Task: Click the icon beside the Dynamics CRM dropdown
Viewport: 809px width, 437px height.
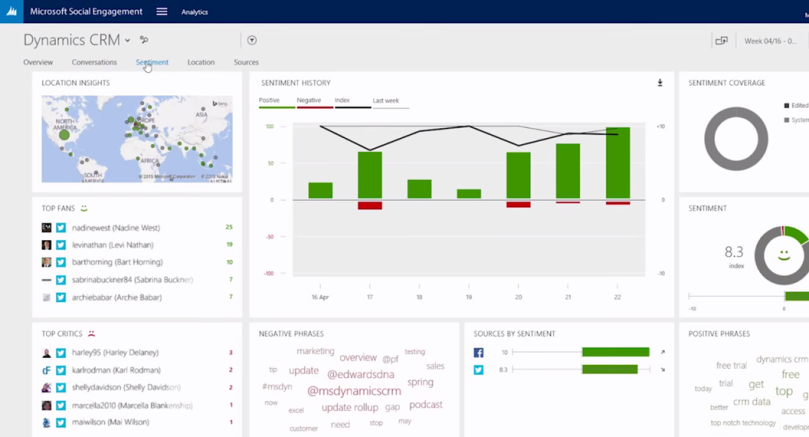Action: tap(144, 40)
